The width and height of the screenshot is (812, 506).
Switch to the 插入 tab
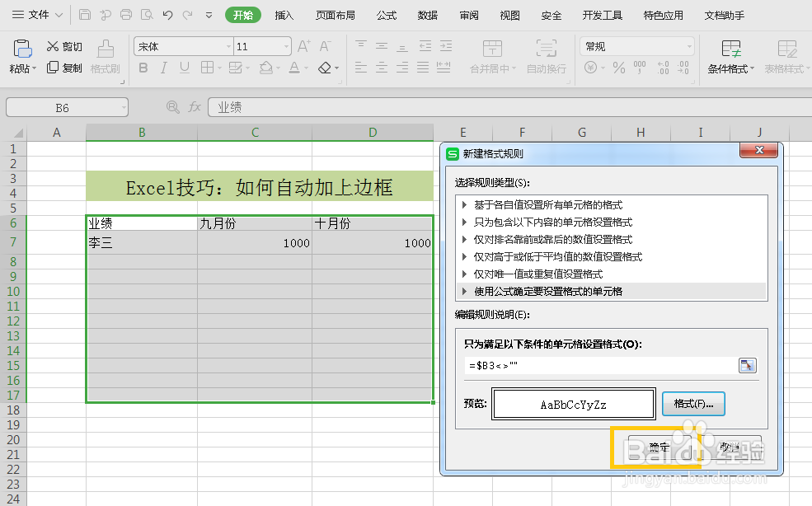(284, 15)
